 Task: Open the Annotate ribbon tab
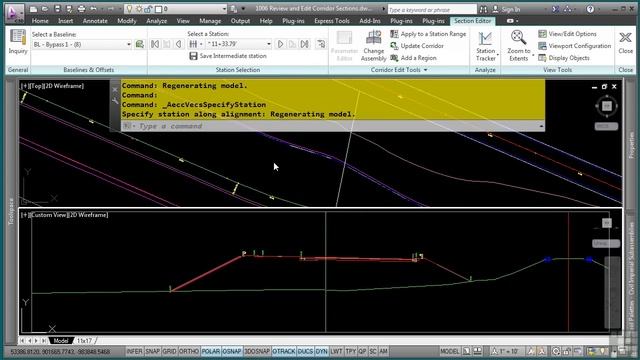coord(95,21)
